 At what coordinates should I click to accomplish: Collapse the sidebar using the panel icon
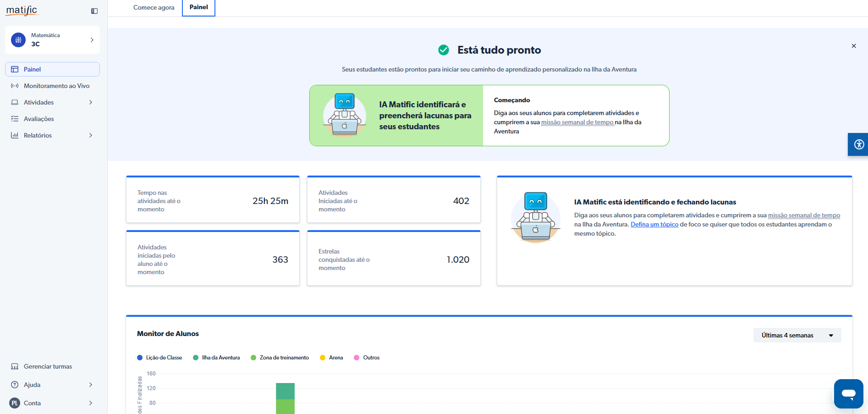click(x=94, y=11)
